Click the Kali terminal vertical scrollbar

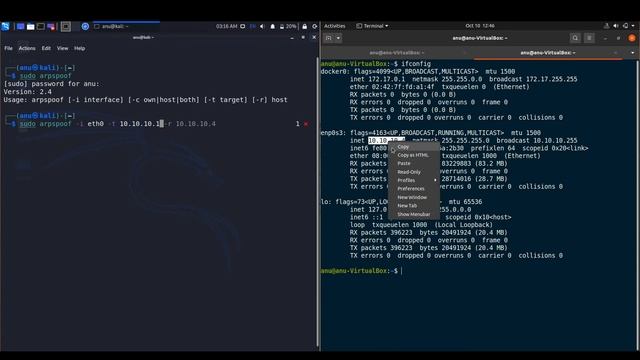coord(318,202)
